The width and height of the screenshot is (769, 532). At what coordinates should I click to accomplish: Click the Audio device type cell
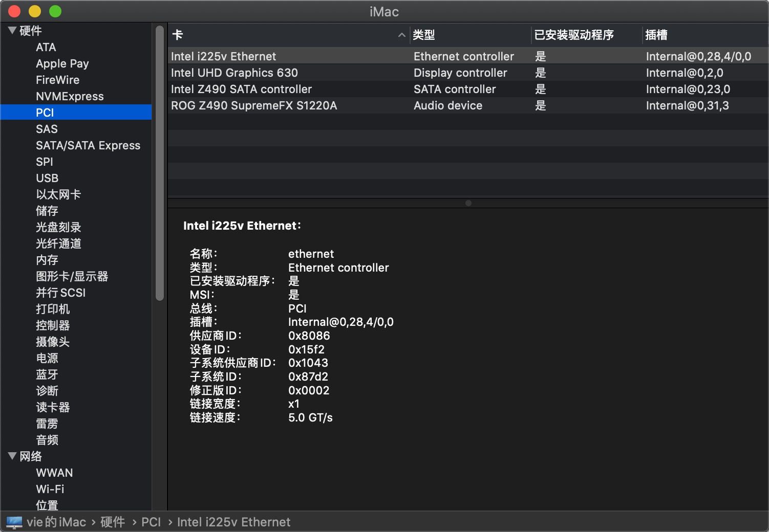pos(448,105)
